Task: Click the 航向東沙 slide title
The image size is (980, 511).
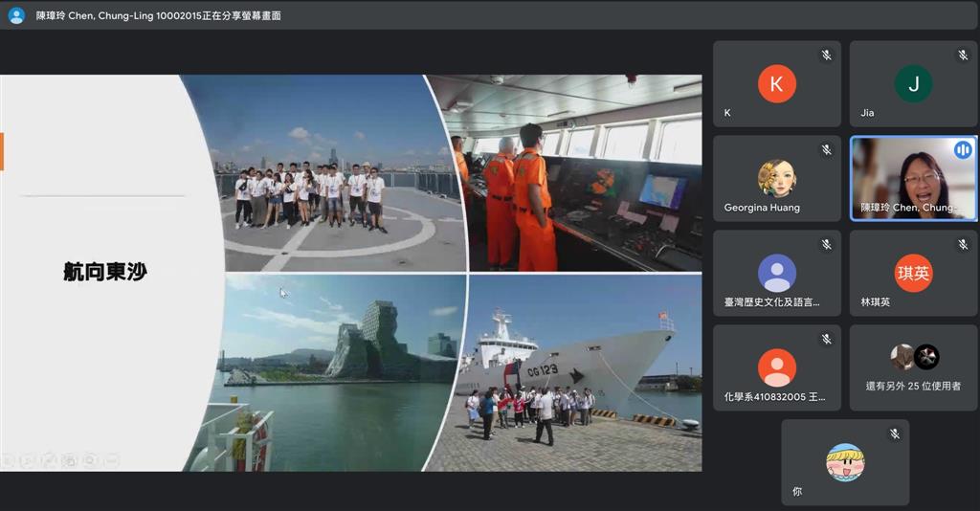Action: point(105,273)
